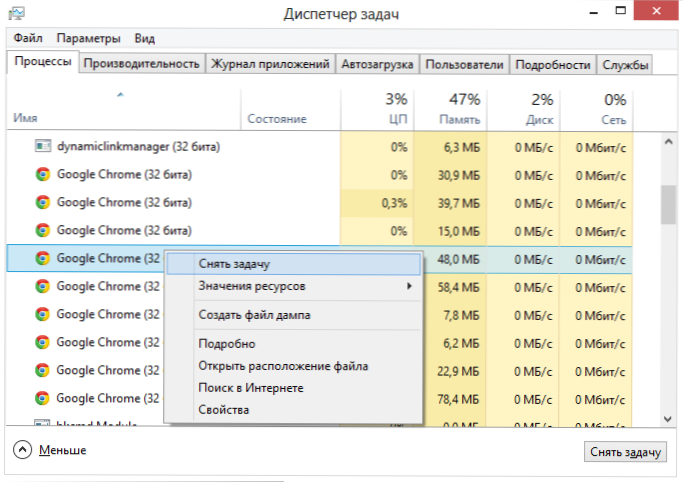This screenshot has width=683, height=482.
Task: Click Chrome icon in the 30,9 МБ row
Action: 43,174
